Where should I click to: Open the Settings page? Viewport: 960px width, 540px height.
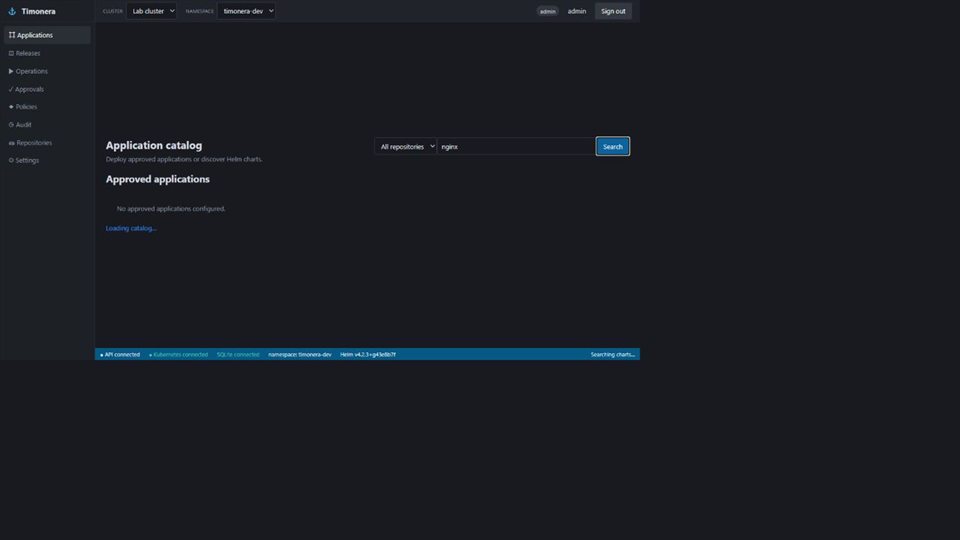point(47,160)
